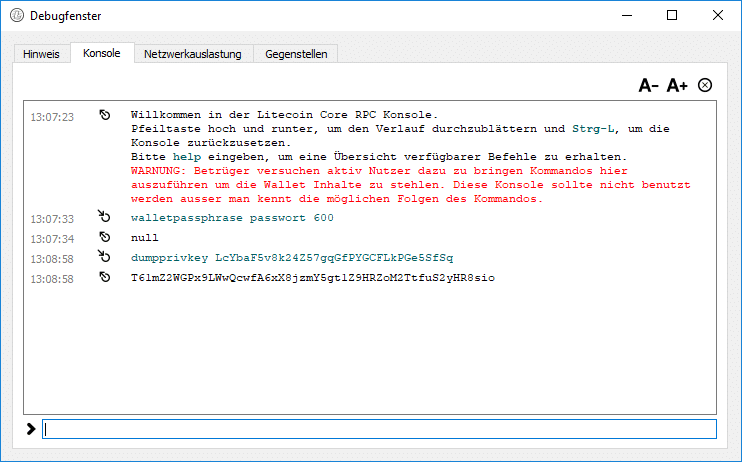This screenshot has height=462, width=742.
Task: Click the prompt arrow beside the input field
Action: [31, 429]
